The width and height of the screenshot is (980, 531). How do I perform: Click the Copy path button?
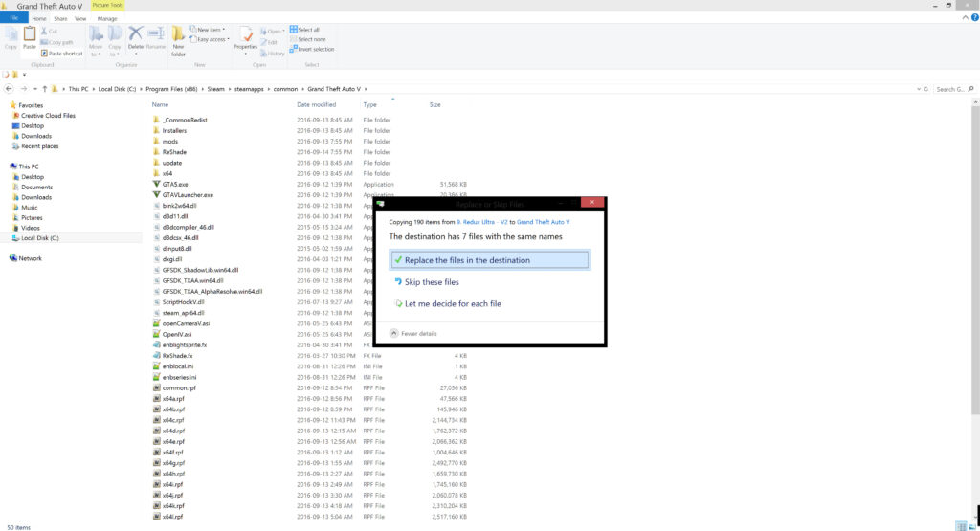pyautogui.click(x=56, y=42)
